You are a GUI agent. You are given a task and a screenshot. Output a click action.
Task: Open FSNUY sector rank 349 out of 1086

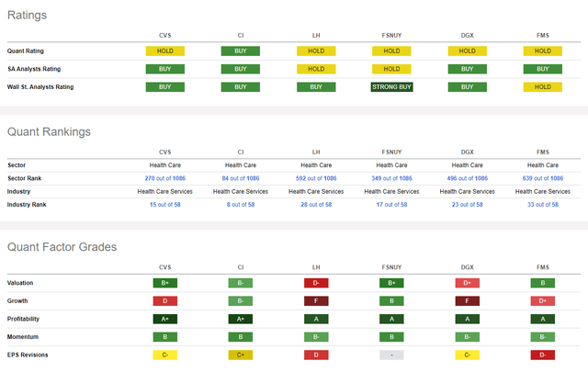pyautogui.click(x=391, y=178)
